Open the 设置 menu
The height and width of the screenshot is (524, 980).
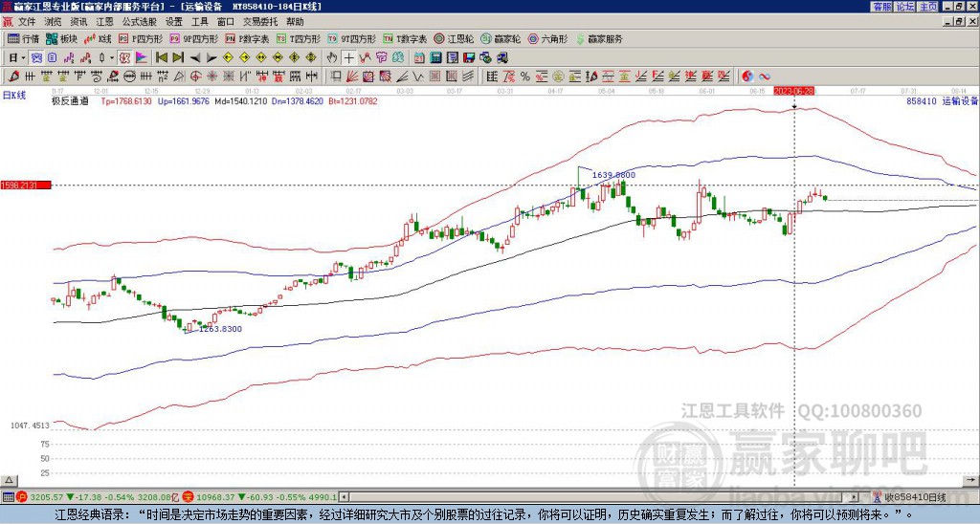tap(174, 22)
